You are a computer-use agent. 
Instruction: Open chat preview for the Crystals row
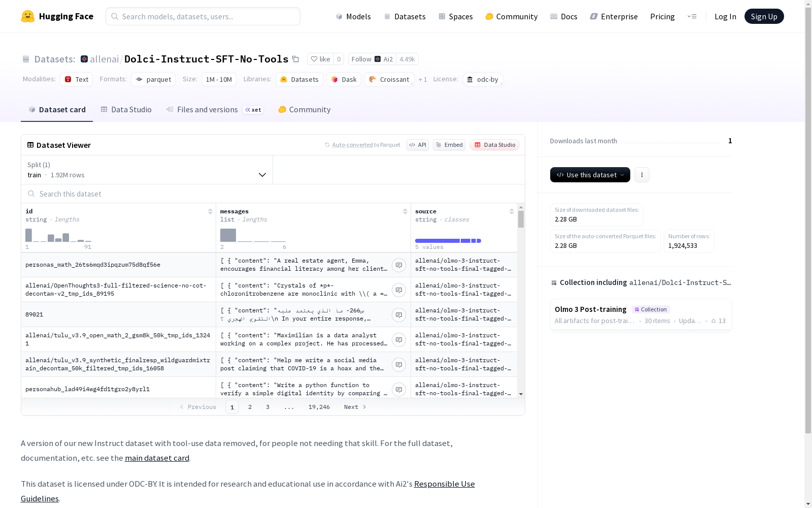click(x=399, y=290)
